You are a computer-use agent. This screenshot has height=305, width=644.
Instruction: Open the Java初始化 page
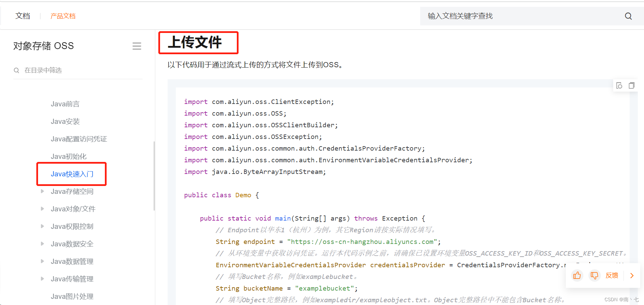pos(69,156)
